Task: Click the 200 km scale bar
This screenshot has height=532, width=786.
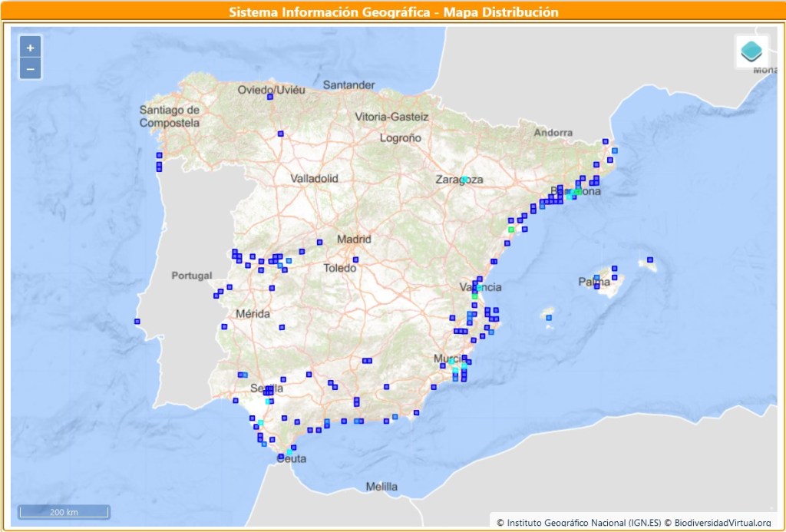Action: coord(64,511)
